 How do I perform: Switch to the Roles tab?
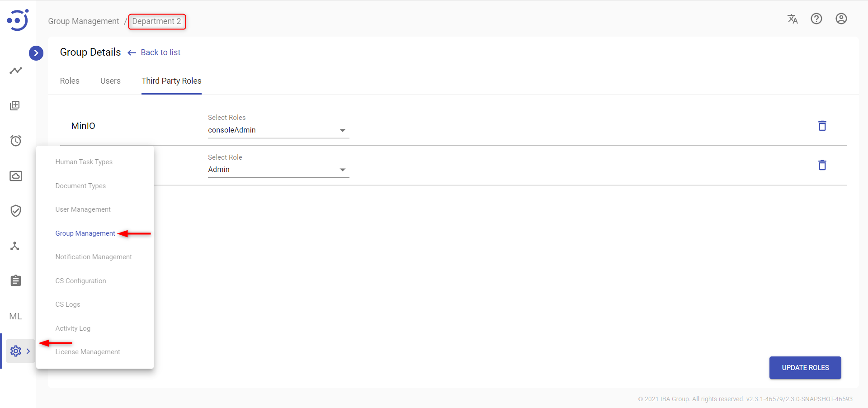click(x=70, y=81)
